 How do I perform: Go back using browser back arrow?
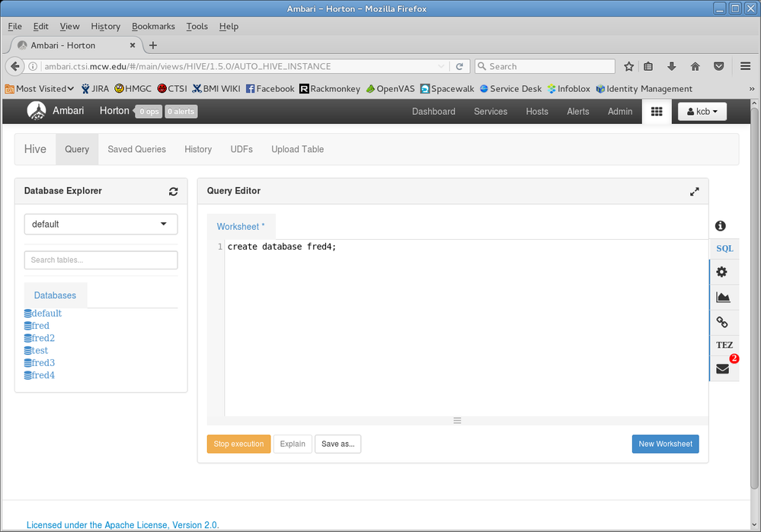point(15,66)
